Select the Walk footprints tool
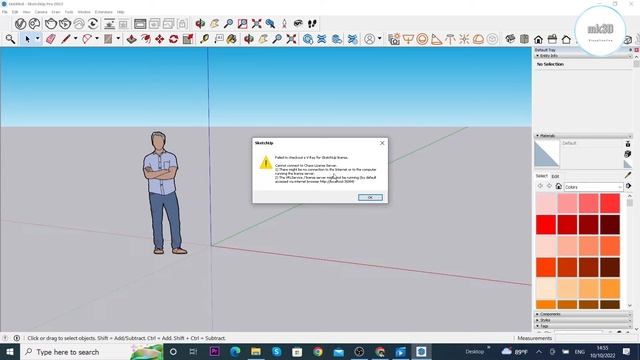The width and height of the screenshot is (640, 360). click(x=312, y=24)
